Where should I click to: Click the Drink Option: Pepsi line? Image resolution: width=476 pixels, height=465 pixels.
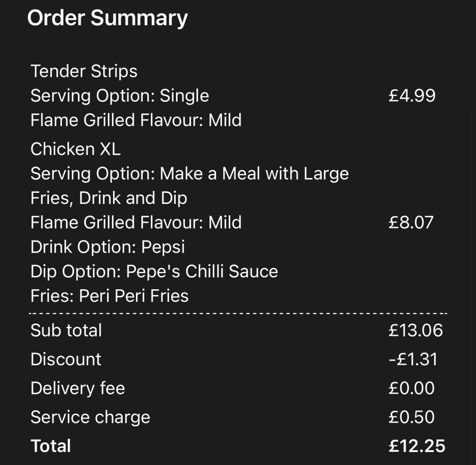pyautogui.click(x=107, y=247)
